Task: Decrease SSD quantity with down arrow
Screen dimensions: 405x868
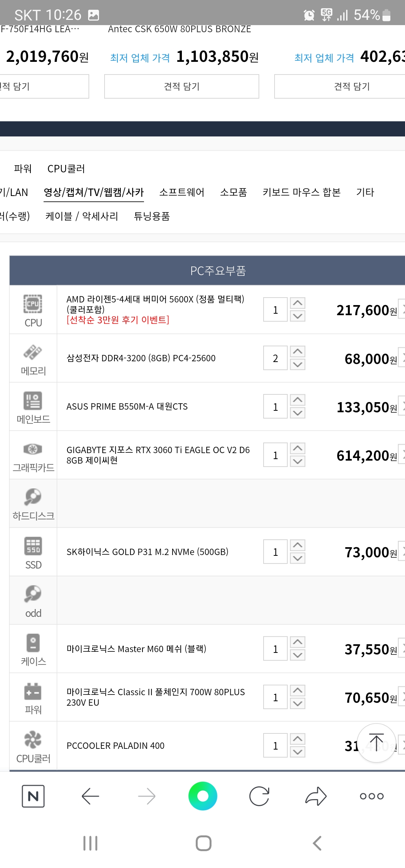Action: click(298, 558)
